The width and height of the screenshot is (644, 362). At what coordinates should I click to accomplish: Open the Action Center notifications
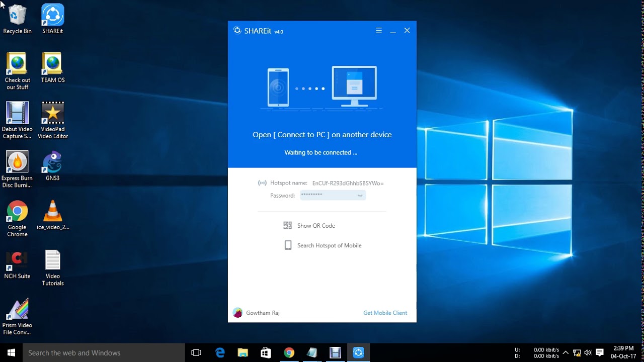click(x=600, y=353)
